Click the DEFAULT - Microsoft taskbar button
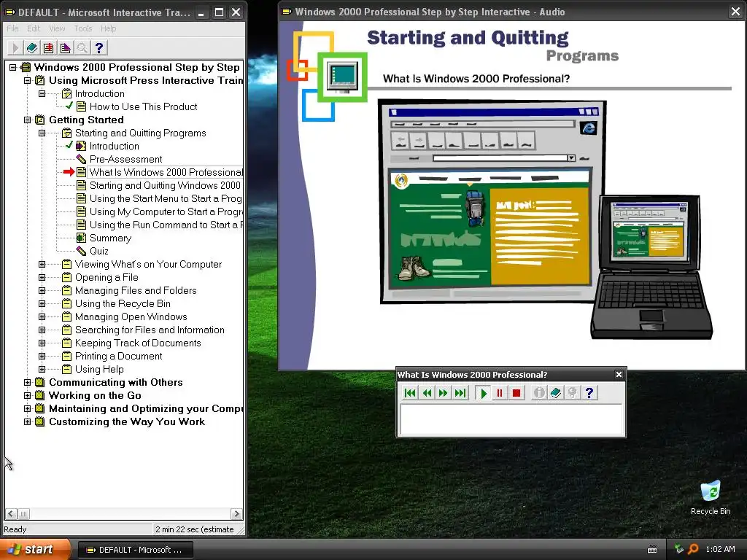The width and height of the screenshot is (747, 560). pos(135,550)
